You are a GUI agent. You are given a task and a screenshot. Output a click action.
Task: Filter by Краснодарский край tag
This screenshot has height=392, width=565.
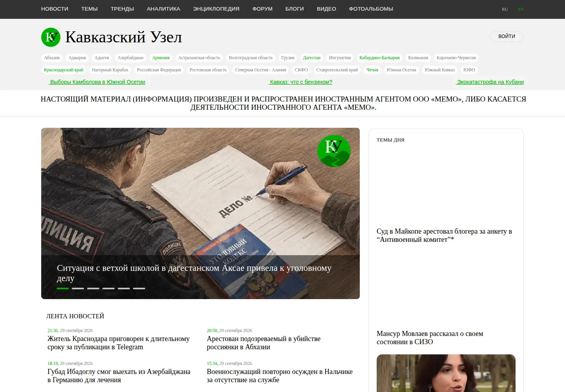tap(64, 70)
